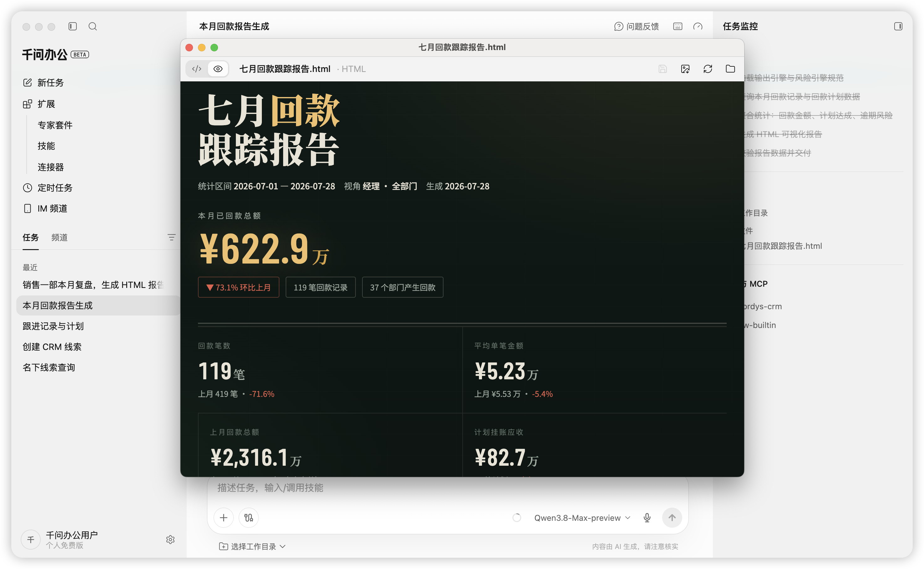The height and width of the screenshot is (569, 924).
Task: Click the 描述任务 input field
Action: [448, 488]
